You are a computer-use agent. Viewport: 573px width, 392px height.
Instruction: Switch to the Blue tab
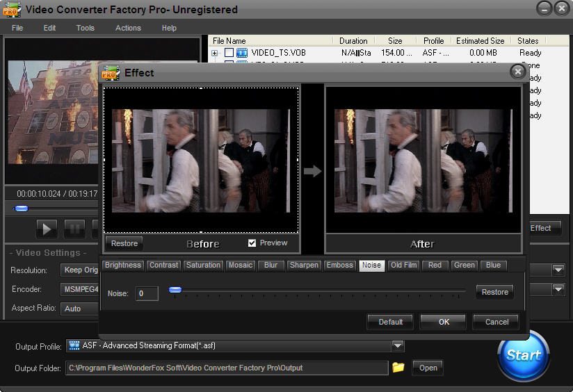pyautogui.click(x=493, y=266)
